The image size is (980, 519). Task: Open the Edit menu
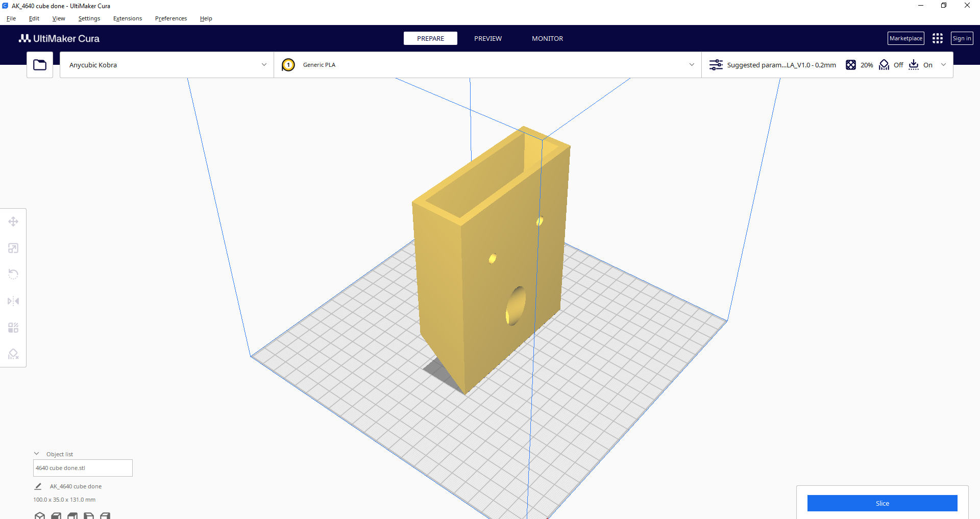[x=34, y=18]
